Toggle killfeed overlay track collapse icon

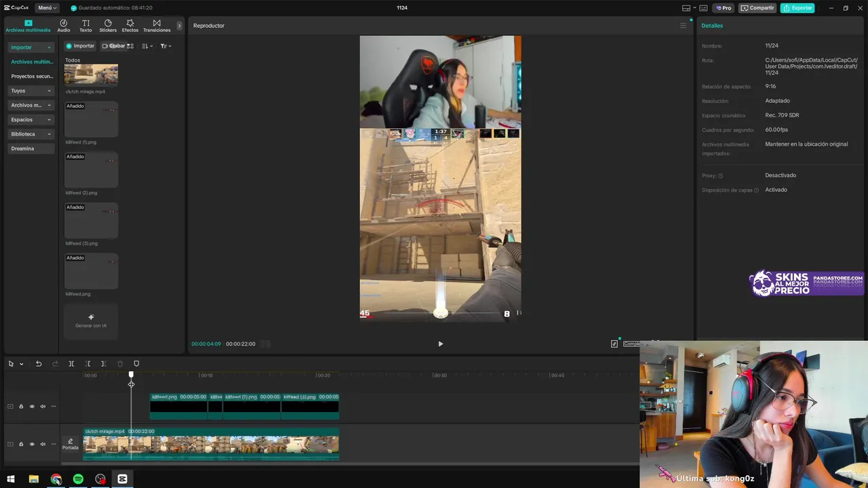click(x=10, y=407)
